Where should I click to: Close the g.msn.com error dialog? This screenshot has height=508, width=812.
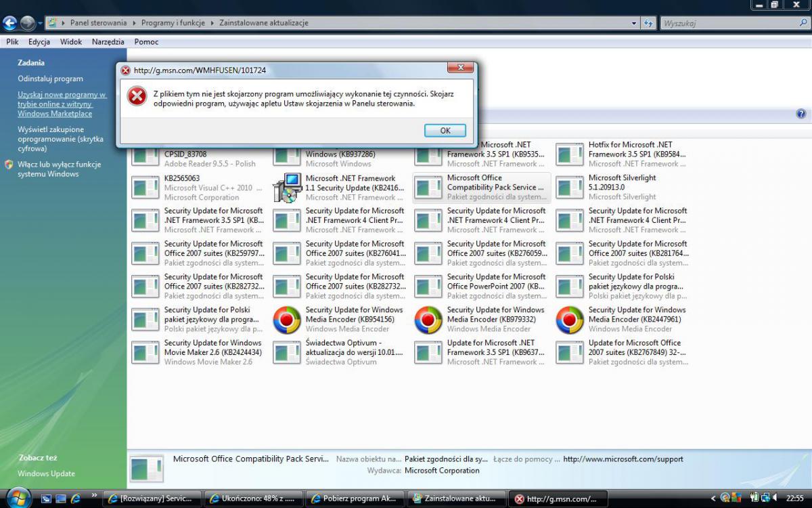click(x=460, y=68)
